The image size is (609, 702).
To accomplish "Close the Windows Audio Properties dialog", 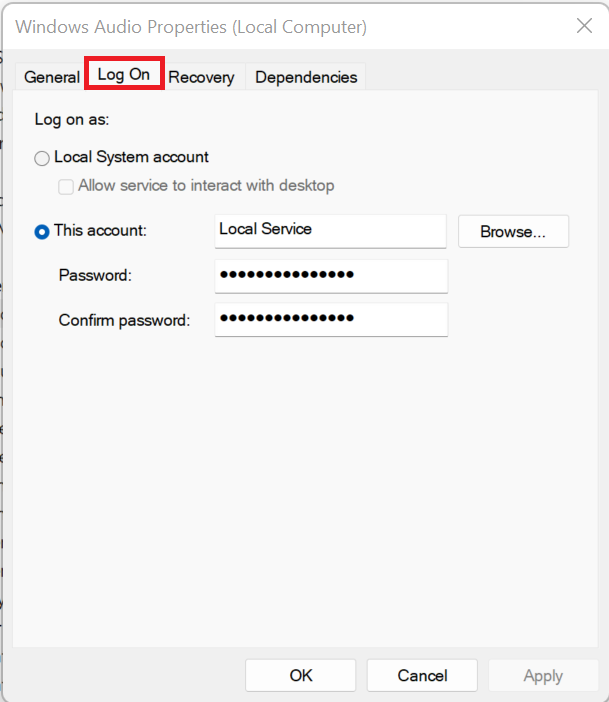I will tap(584, 27).
